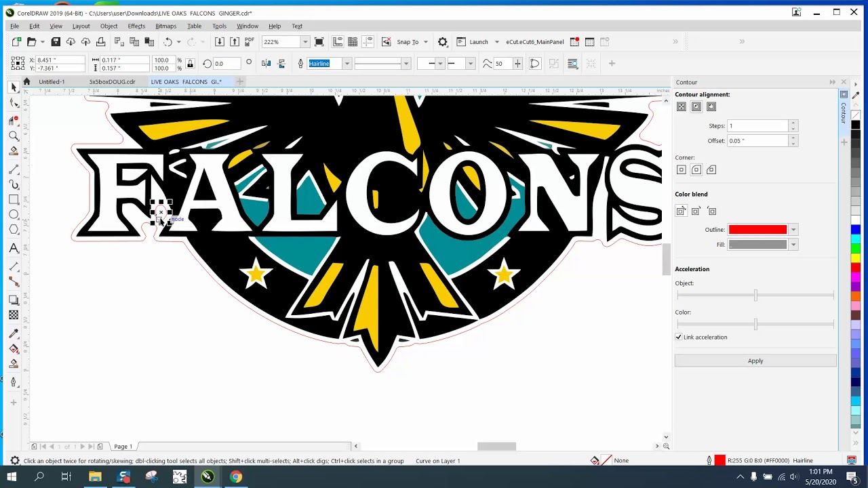Click the New document icon

[x=16, y=42]
